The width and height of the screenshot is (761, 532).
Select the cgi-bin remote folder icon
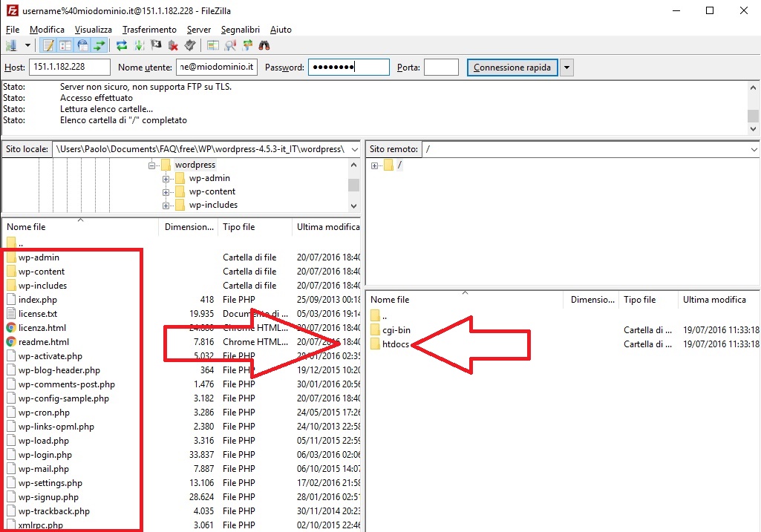pos(375,330)
